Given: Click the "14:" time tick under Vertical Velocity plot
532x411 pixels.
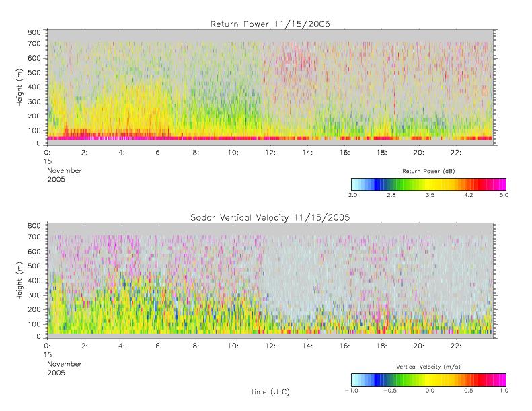Looking at the screenshot, I should click(x=307, y=346).
